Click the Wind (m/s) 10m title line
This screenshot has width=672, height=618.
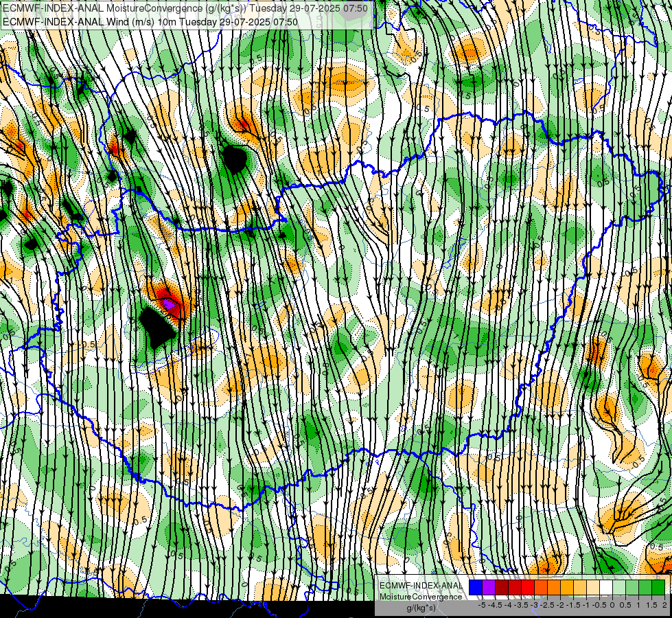pos(150,21)
